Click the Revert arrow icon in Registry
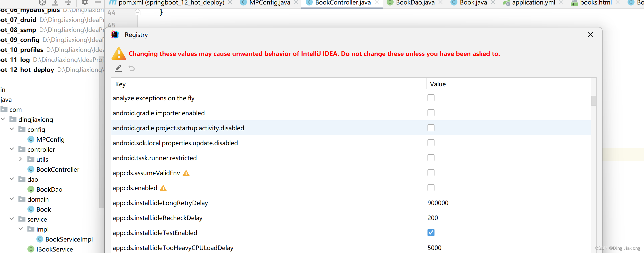Image resolution: width=644 pixels, height=253 pixels. point(131,68)
